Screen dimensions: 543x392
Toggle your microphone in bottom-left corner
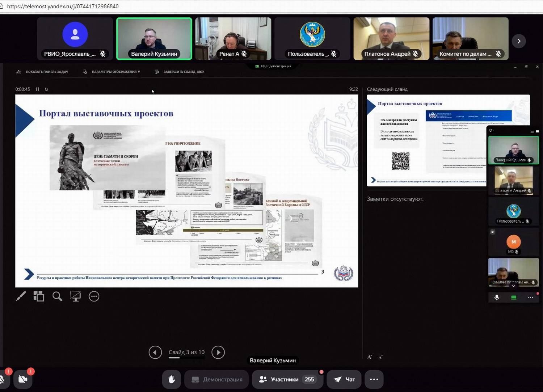[x=2, y=379]
